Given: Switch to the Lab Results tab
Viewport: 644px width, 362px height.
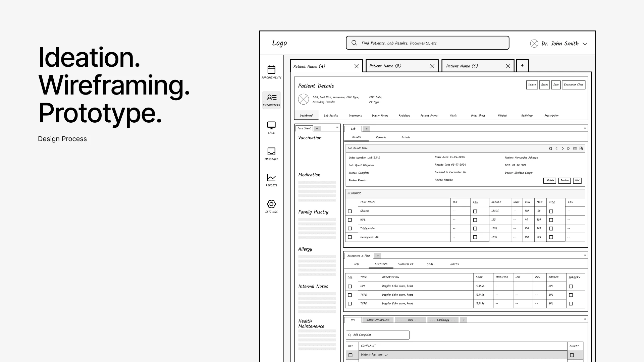Looking at the screenshot, I should [x=331, y=116].
